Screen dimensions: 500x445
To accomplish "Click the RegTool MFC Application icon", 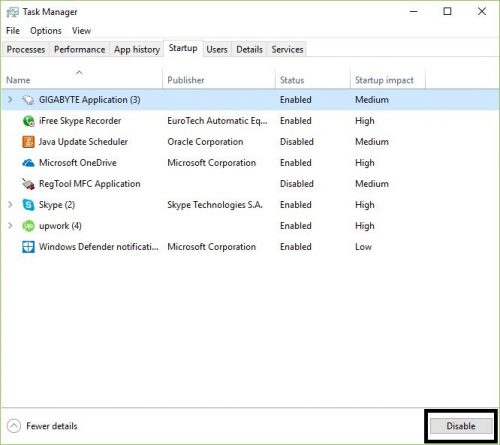I will [28, 184].
